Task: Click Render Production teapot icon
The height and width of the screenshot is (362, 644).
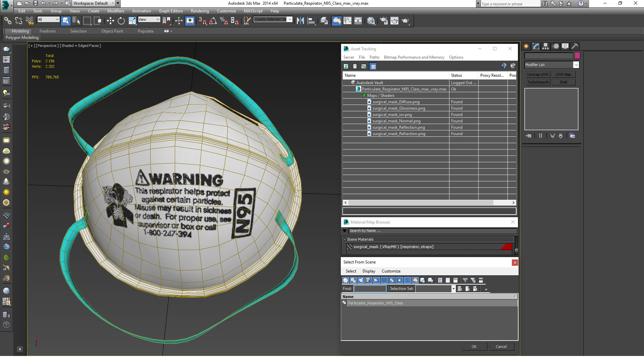Action: (x=405, y=21)
